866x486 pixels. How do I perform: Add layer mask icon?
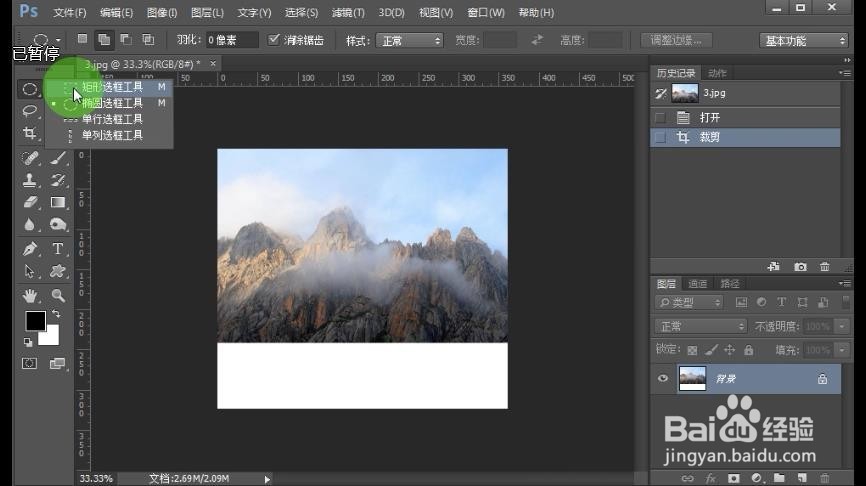click(x=733, y=478)
